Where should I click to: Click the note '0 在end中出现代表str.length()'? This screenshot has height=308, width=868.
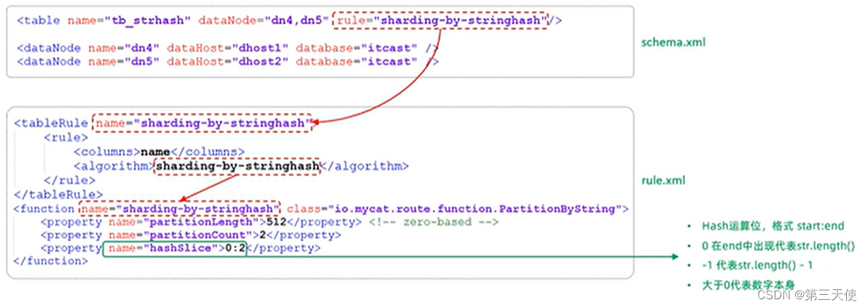(778, 246)
